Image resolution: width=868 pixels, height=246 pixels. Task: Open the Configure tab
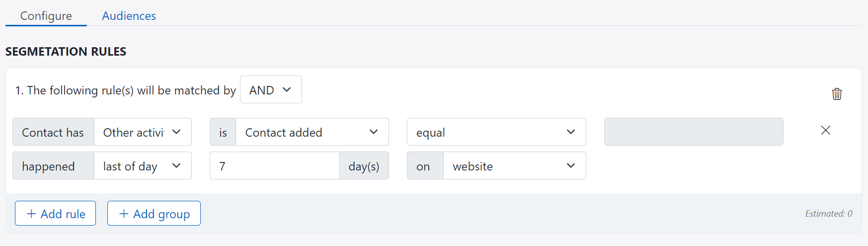(x=46, y=16)
